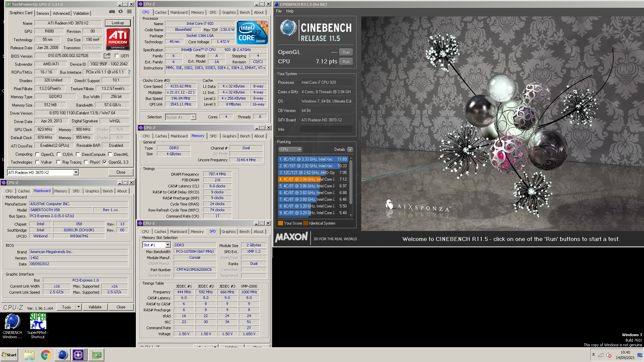The image size is (644, 362).
Task: Toggle the PhysX checkbox
Action: tap(86, 162)
